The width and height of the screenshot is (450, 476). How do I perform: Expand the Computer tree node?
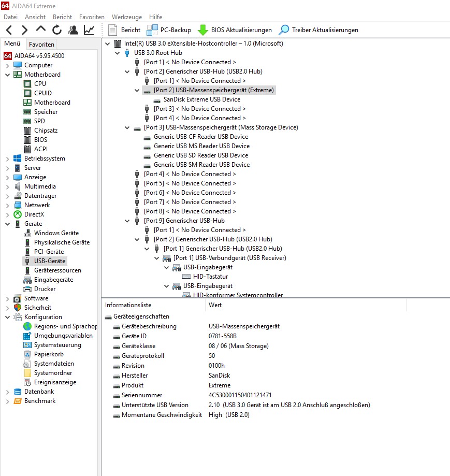click(8, 65)
